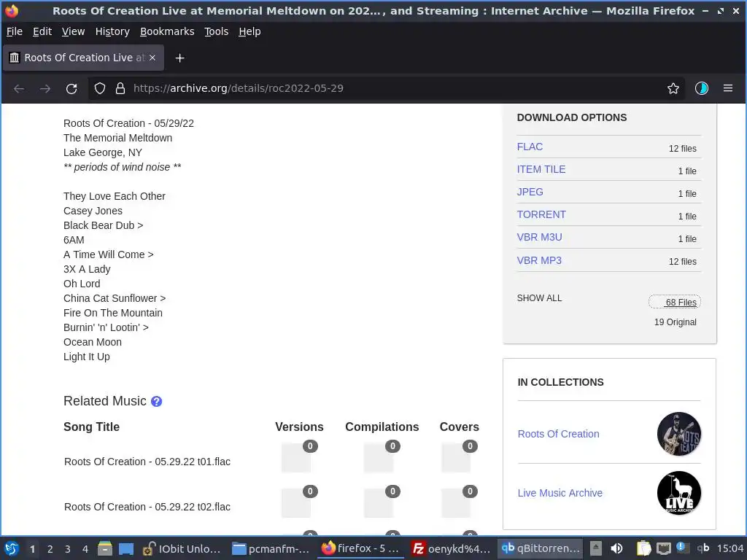Viewport: 747px width, 560px height.
Task: Select the Roots Of Creation Live browser tab
Action: 83,58
